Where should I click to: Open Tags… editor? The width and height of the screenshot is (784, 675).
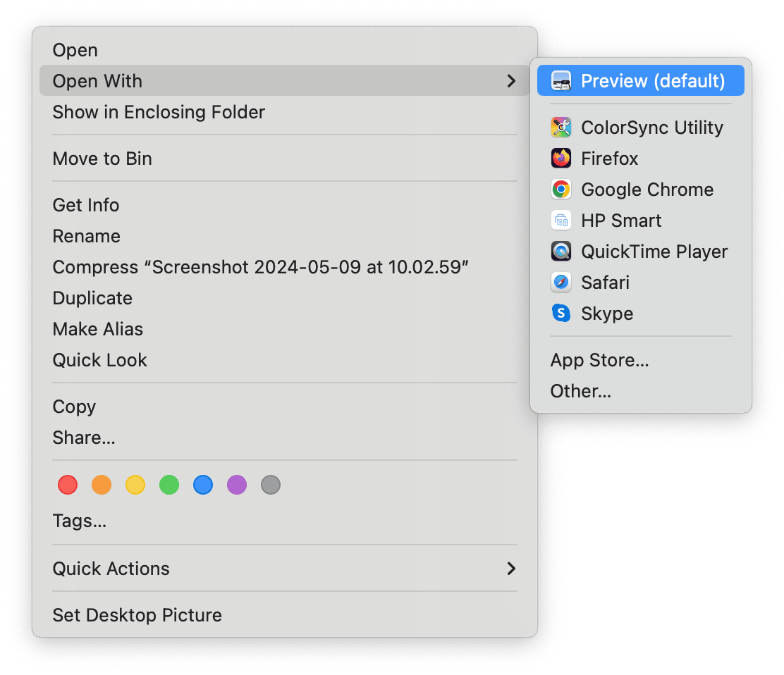pyautogui.click(x=80, y=521)
